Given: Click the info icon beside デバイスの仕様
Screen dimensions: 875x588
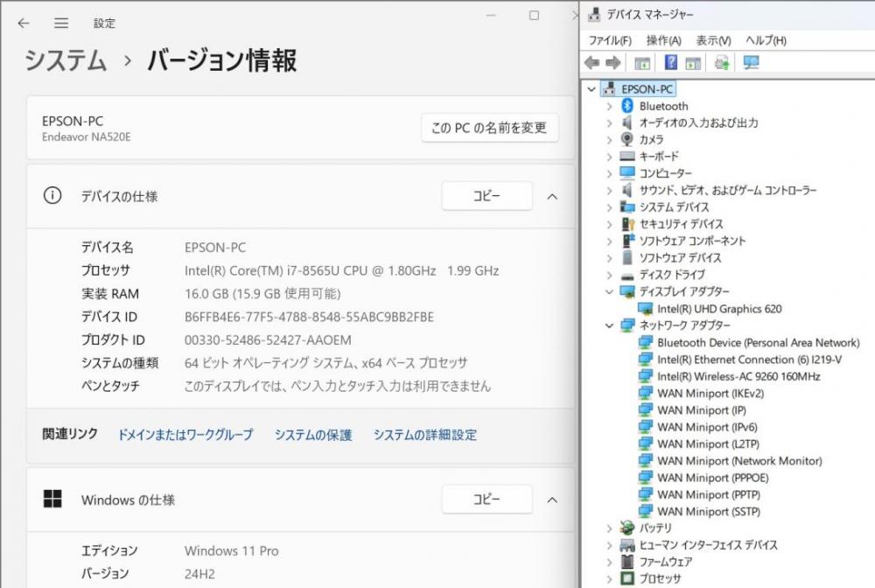Looking at the screenshot, I should (x=52, y=195).
